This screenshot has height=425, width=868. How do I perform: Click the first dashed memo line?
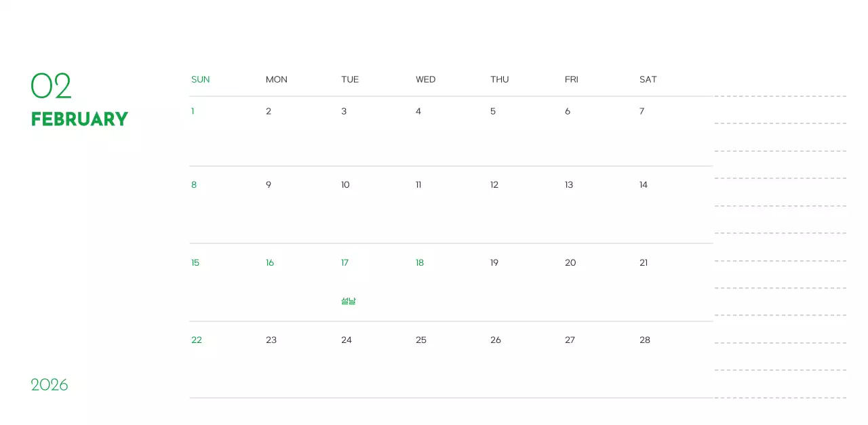tap(780, 96)
